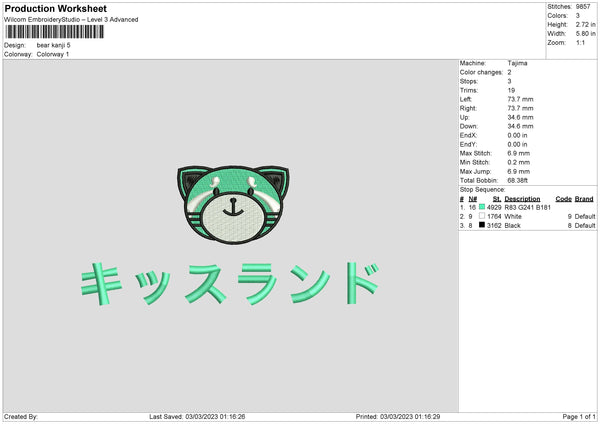The height and width of the screenshot is (424, 600).
Task: Click the green katakana lettering
Action: 230,284
